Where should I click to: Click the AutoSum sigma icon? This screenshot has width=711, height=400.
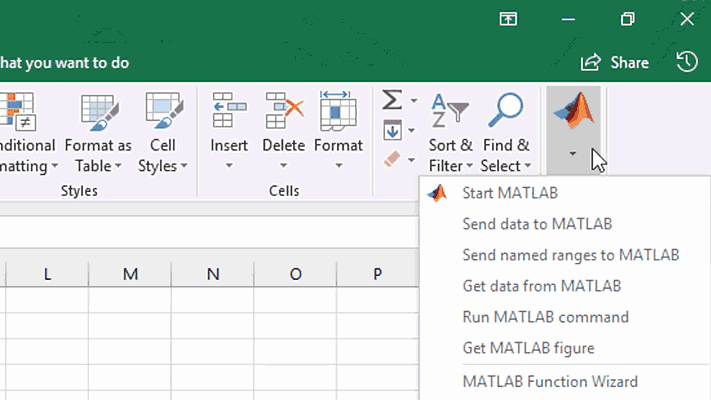[392, 100]
